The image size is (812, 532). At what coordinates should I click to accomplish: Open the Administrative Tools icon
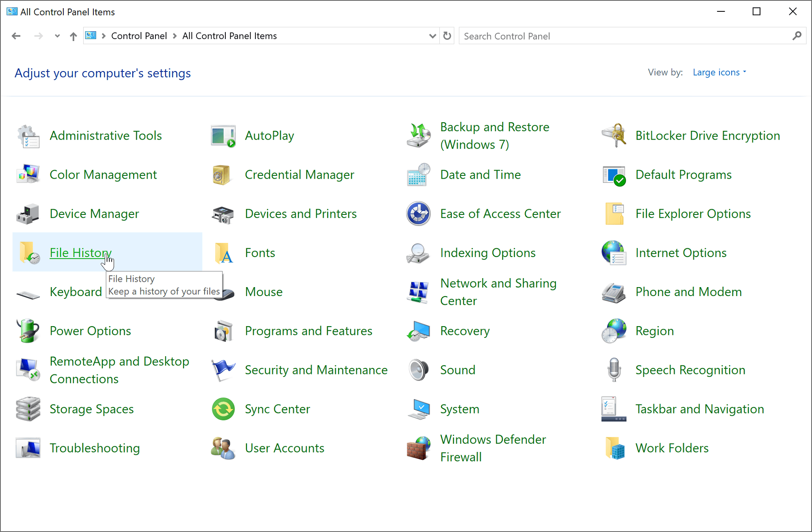pos(28,136)
